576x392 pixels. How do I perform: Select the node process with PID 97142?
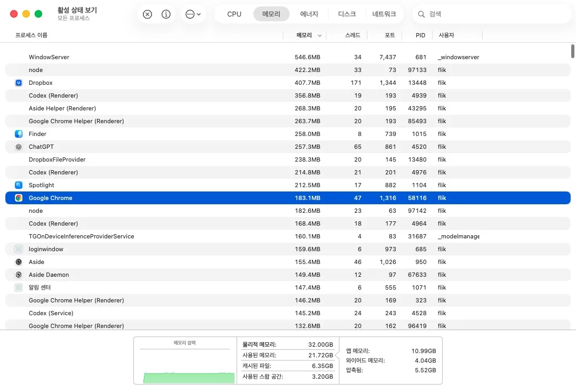point(287,211)
